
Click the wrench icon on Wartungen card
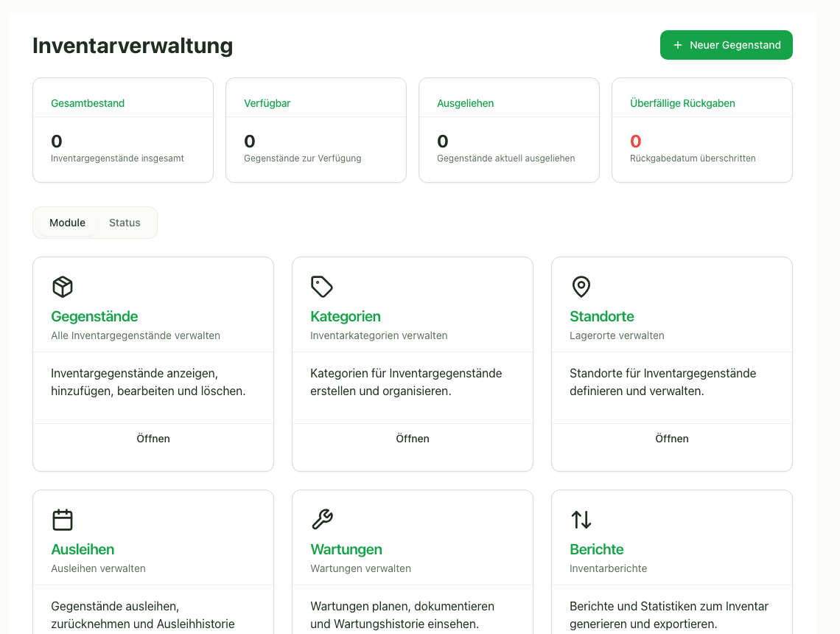[x=322, y=519]
